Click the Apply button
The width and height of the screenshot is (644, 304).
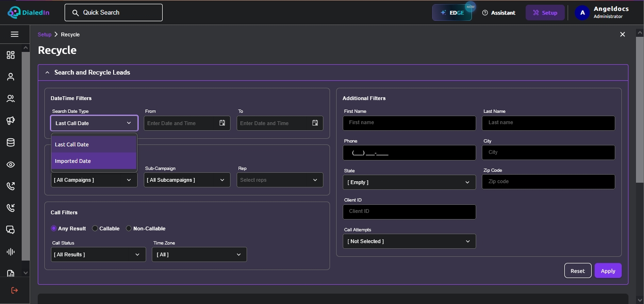click(608, 271)
